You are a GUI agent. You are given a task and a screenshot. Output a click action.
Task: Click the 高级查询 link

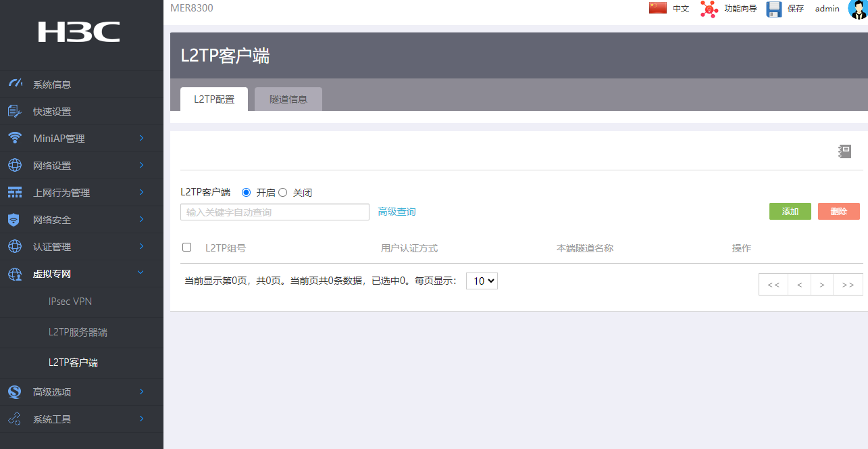397,212
